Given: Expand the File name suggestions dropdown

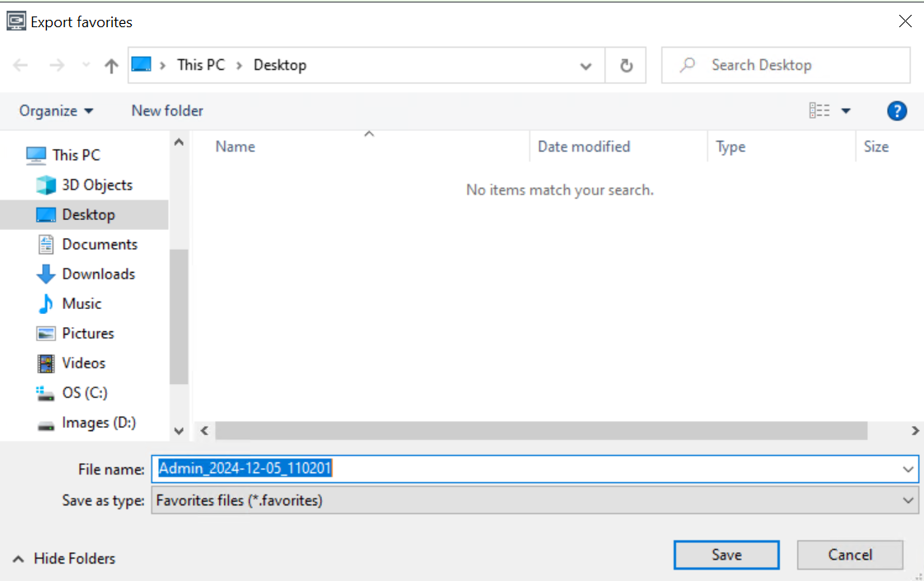Looking at the screenshot, I should click(x=908, y=469).
